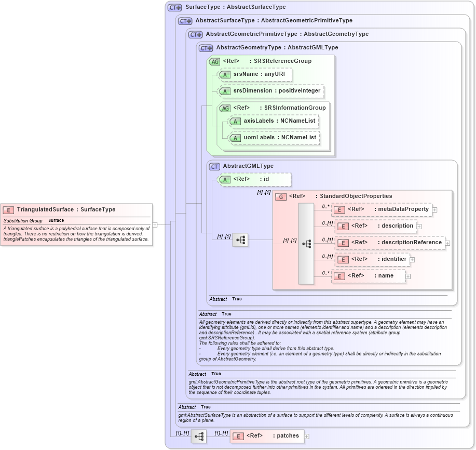Click the AbstractGMLType title text
Image resolution: width=476 pixels, height=450 pixels.
(248, 166)
